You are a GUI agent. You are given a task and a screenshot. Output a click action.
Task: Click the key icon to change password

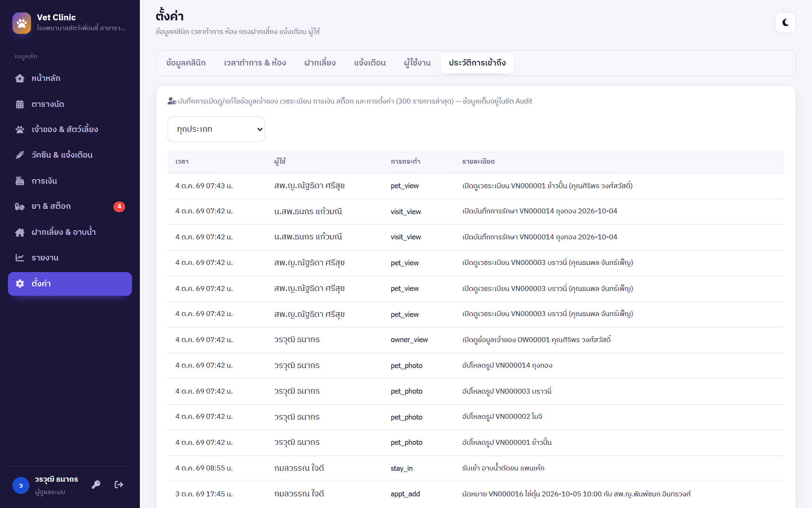click(x=96, y=485)
